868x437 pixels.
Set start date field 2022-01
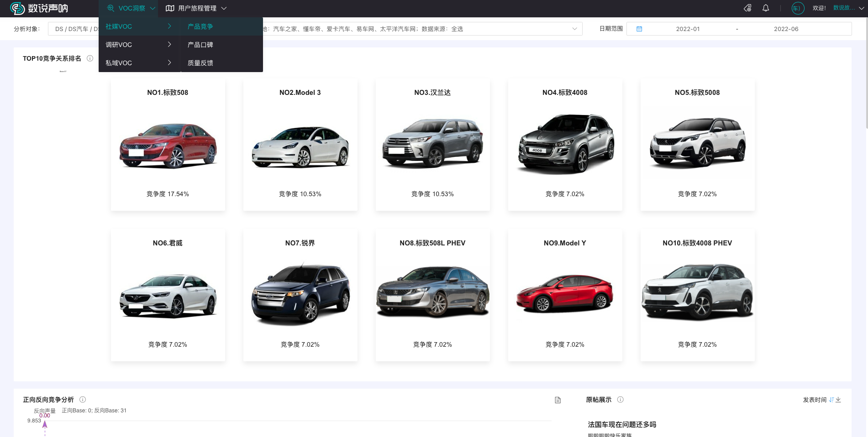pos(688,29)
